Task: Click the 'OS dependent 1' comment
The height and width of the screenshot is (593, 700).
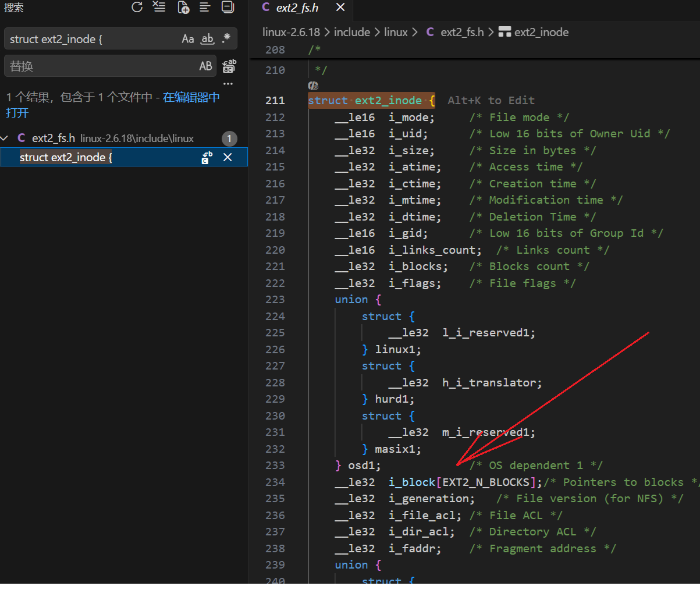Action: [536, 466]
